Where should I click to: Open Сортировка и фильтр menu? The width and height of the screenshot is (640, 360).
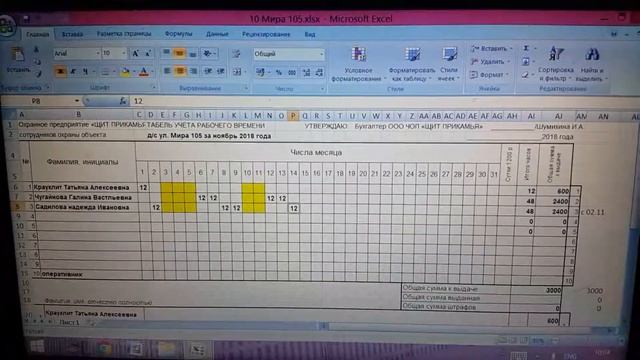pyautogui.click(x=556, y=64)
